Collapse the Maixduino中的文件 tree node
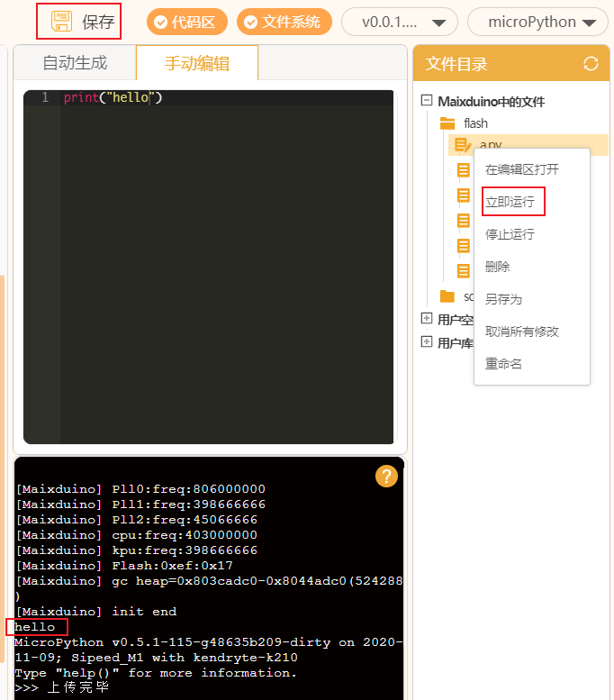The height and width of the screenshot is (700, 614). (427, 100)
